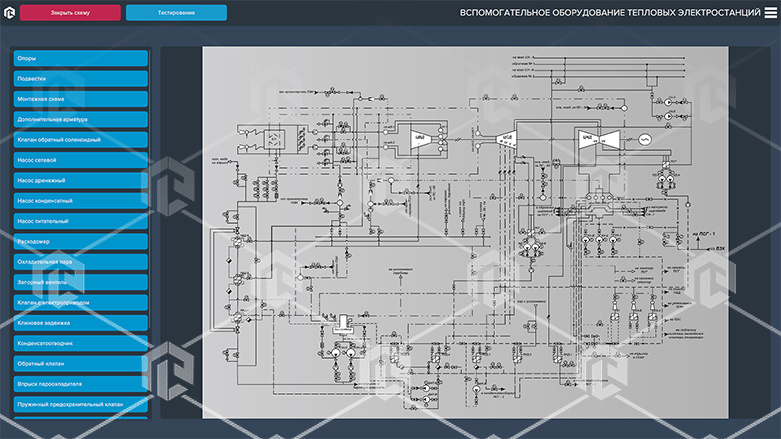Select 'Впрыск пароохладителя' item
781x439 pixels.
point(81,384)
